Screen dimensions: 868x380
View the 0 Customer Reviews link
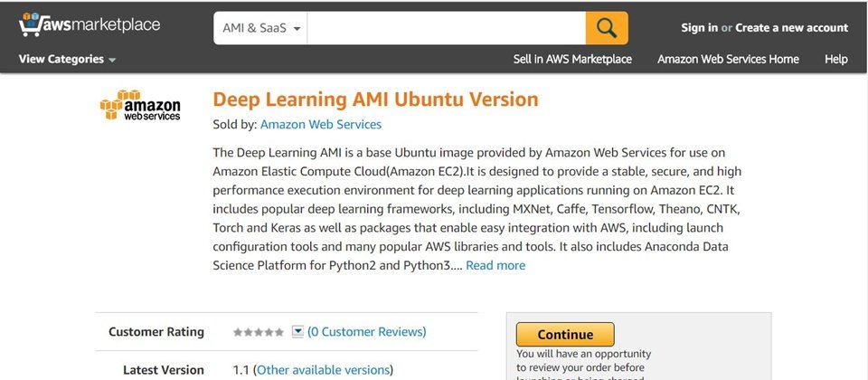(367, 332)
